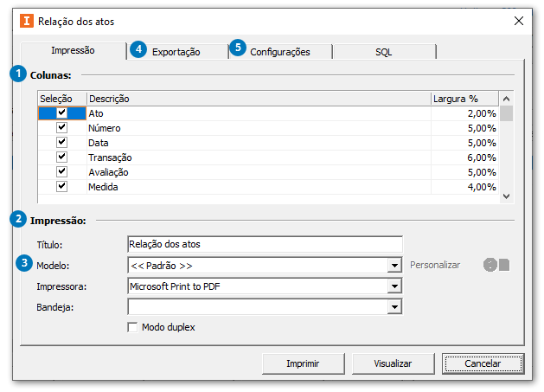Switch to the Exportação tab
This screenshot has height=392, width=544.
point(176,52)
